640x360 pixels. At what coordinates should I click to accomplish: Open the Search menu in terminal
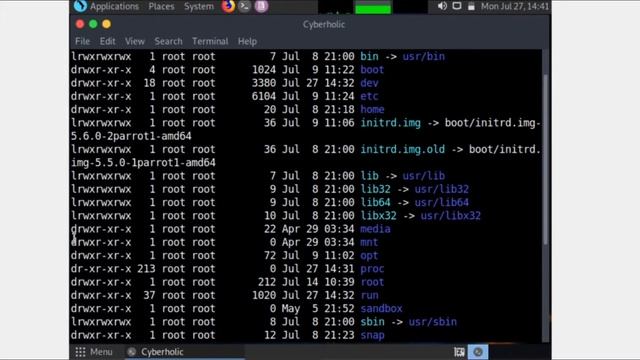click(168, 41)
